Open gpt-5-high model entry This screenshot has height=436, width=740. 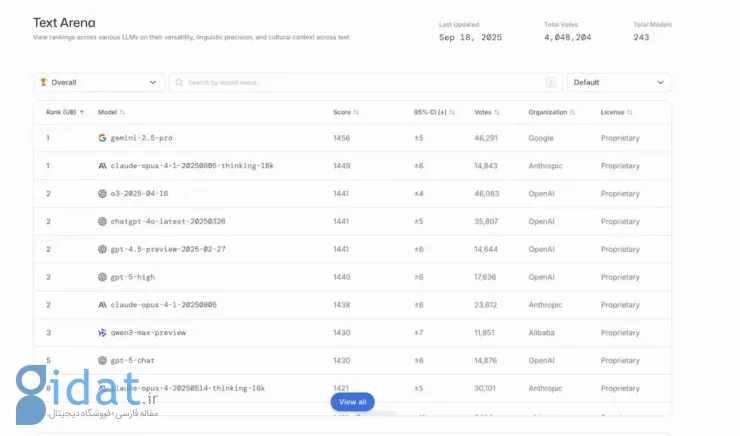click(133, 277)
